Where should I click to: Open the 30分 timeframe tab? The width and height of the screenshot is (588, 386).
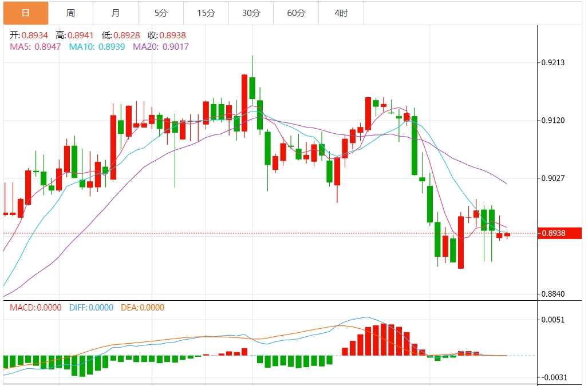pos(251,13)
